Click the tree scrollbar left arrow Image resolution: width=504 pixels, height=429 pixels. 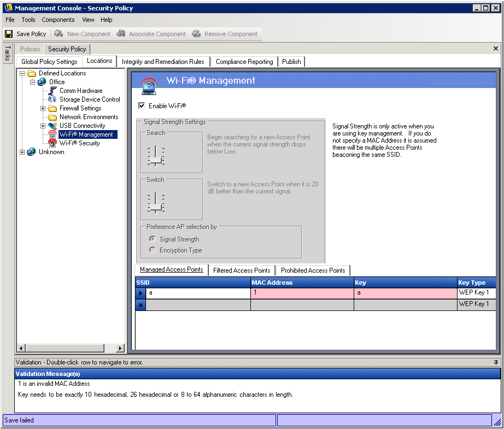[21, 348]
